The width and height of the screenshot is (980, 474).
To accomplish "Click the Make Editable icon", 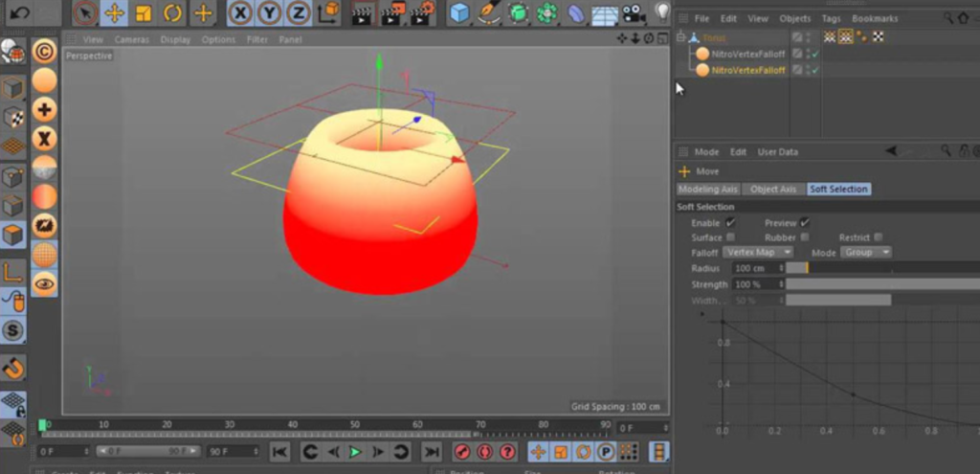I will [12, 54].
